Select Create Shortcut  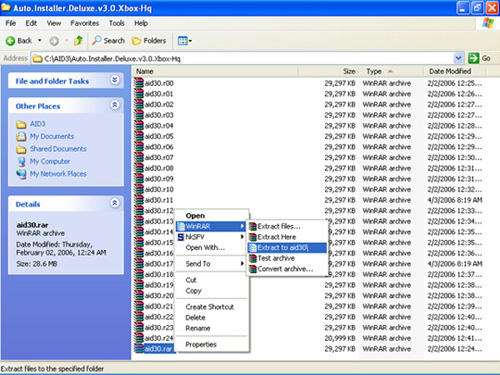[x=212, y=307]
